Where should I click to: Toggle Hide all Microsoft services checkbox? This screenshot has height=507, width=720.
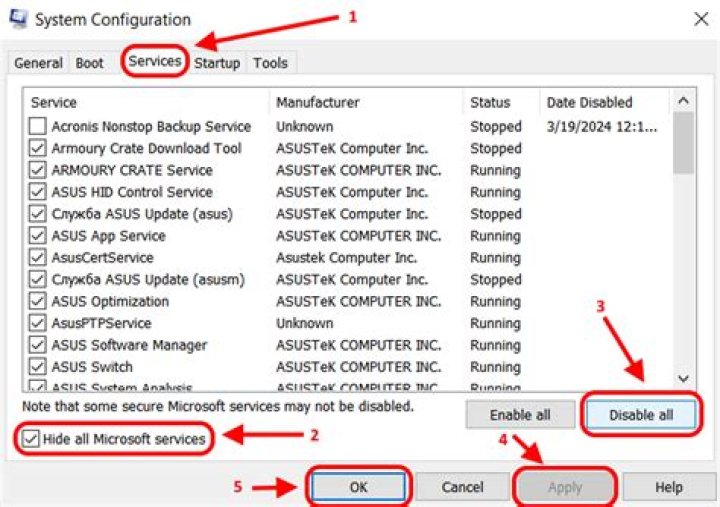point(30,439)
